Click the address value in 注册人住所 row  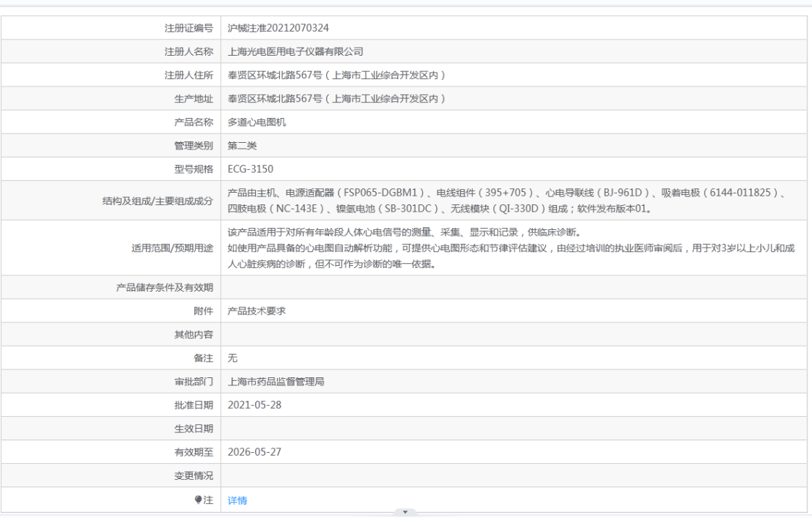tap(336, 75)
